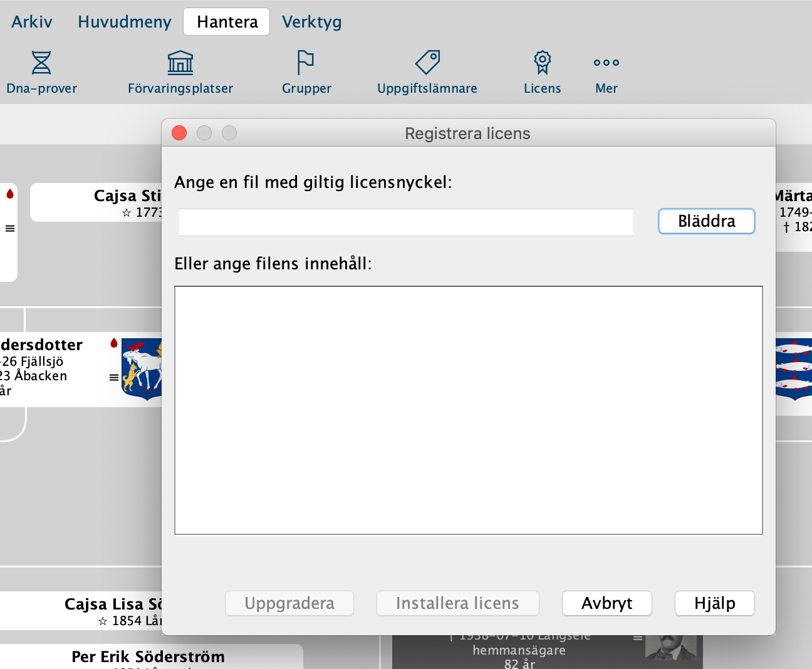Click the license file path field
812x669 pixels.
click(405, 222)
